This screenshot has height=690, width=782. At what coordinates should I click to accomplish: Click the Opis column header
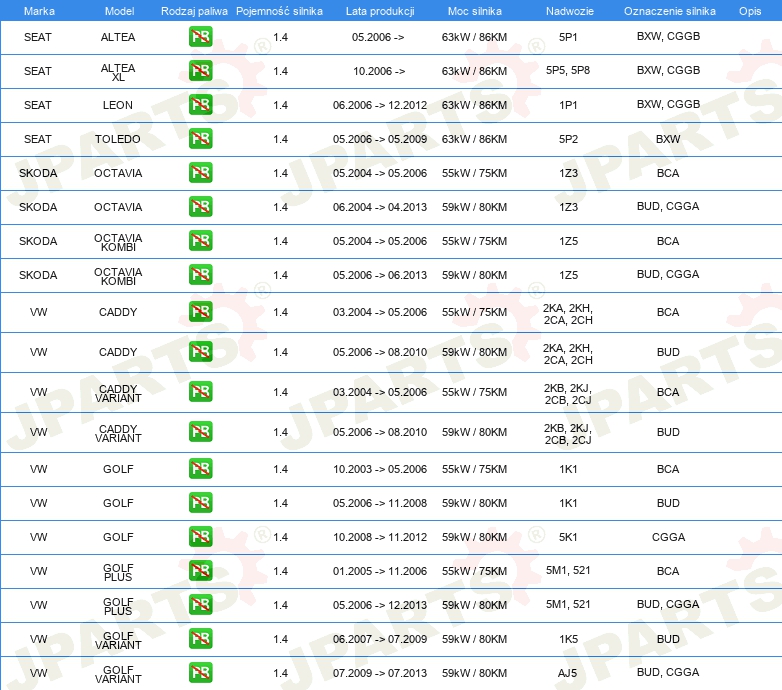coord(750,11)
